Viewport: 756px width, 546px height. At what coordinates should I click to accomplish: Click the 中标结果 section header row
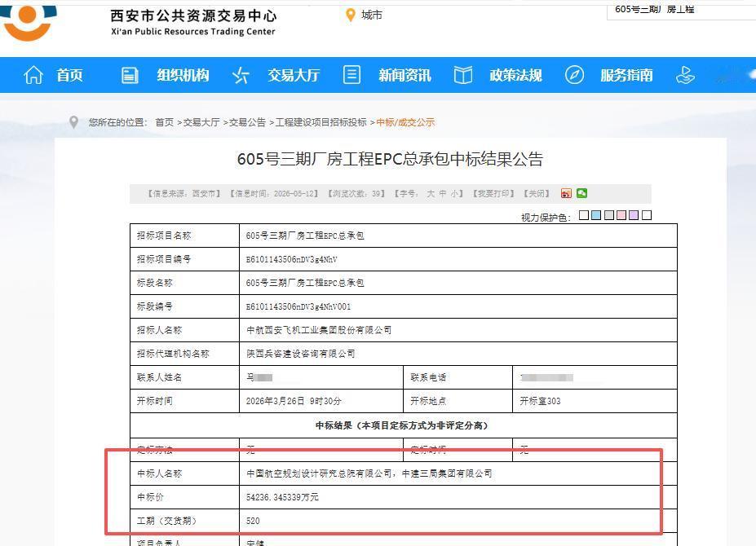pyautogui.click(x=404, y=425)
